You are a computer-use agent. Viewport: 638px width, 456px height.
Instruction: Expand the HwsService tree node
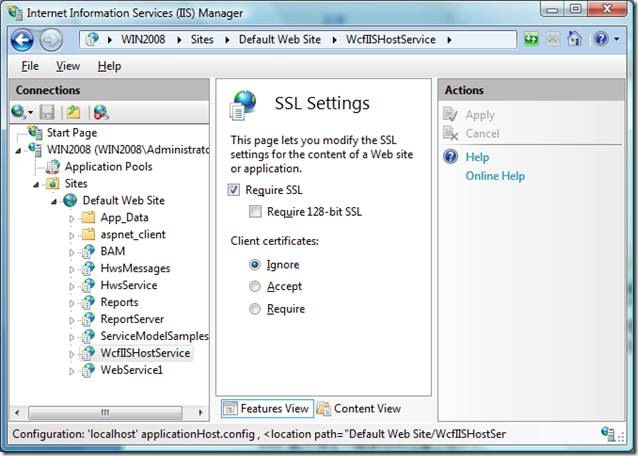click(x=72, y=286)
